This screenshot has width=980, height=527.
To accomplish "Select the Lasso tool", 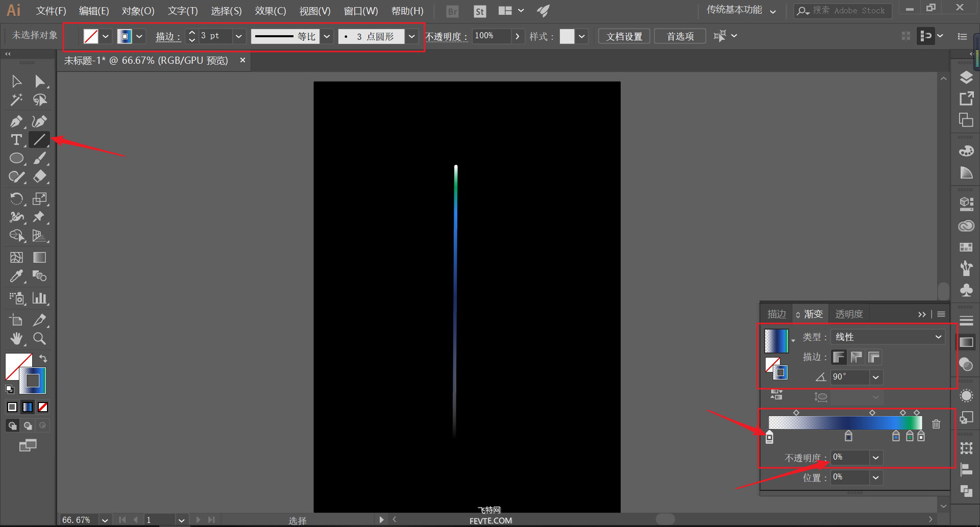I will click(x=40, y=99).
